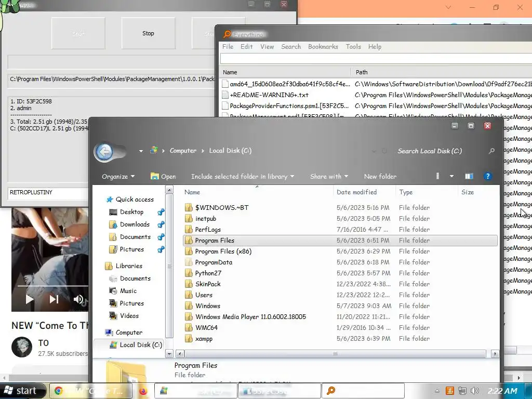Toggle the preview pane icon in Explorer
Viewport: 532px width, 399px height.
point(469,176)
